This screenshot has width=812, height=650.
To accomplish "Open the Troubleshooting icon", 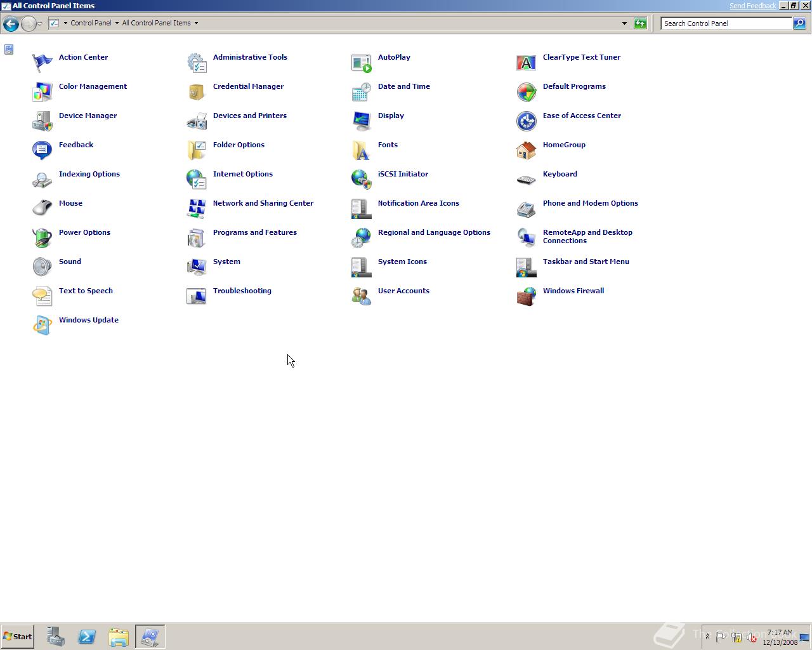I will [197, 296].
